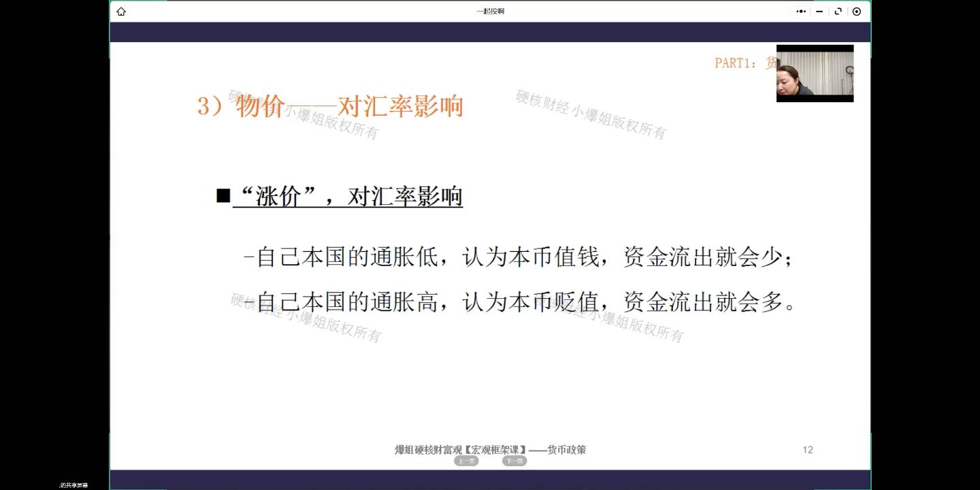The width and height of the screenshot is (980, 490).
Task: Click the footer text 爆姐硬核财富观【宏观框架课】
Action: pyautogui.click(x=461, y=450)
